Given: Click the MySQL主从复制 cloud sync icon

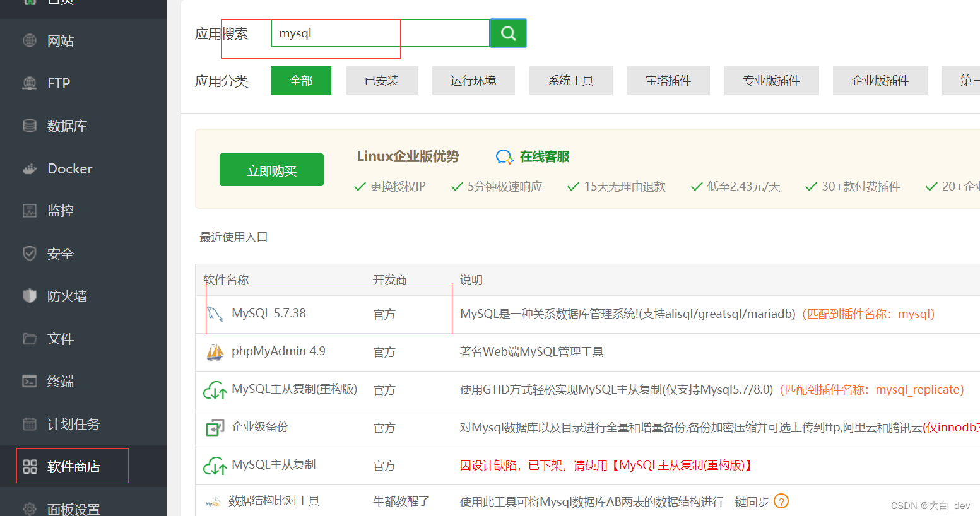Looking at the screenshot, I should [215, 466].
